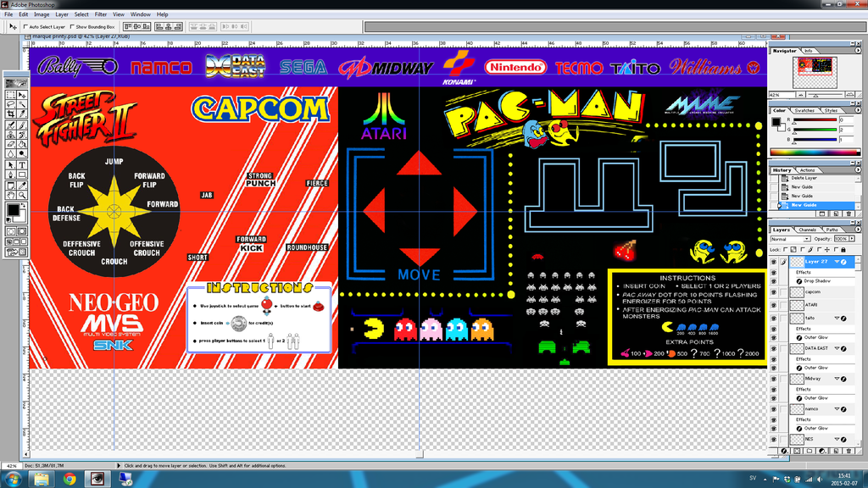Select the Paint Bucket tool
Image resolution: width=868 pixels, height=488 pixels.
click(21, 144)
